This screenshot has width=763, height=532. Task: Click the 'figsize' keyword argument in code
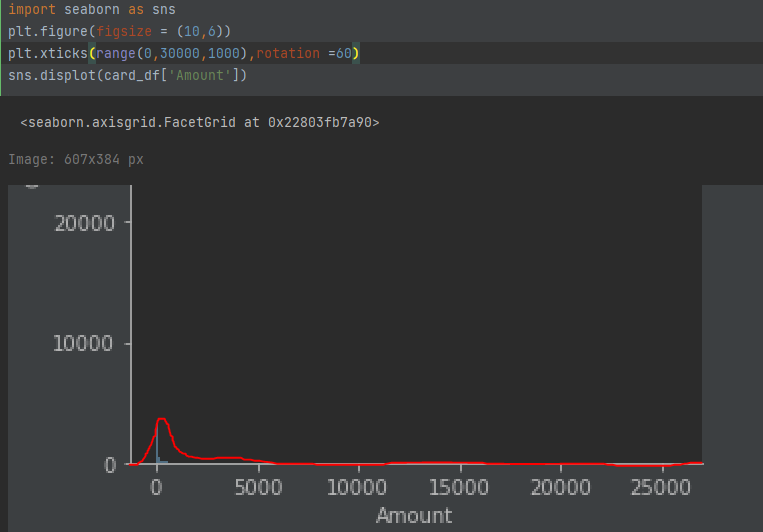click(x=124, y=32)
